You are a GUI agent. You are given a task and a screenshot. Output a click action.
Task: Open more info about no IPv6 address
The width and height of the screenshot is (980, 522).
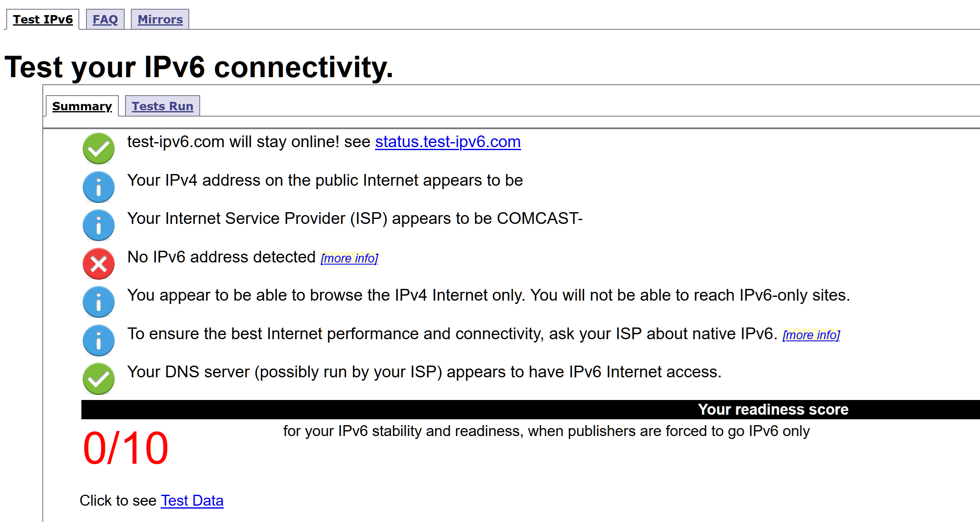(349, 258)
